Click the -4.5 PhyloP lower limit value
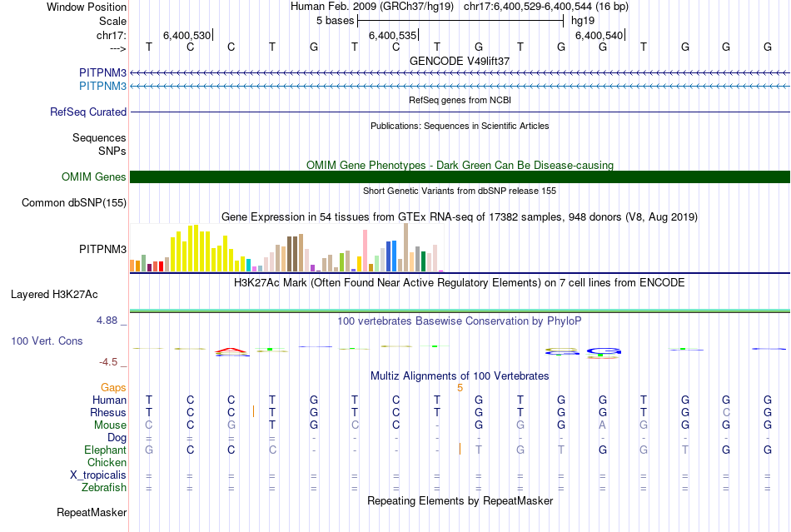Screen dimensions: 791x532 [108, 362]
